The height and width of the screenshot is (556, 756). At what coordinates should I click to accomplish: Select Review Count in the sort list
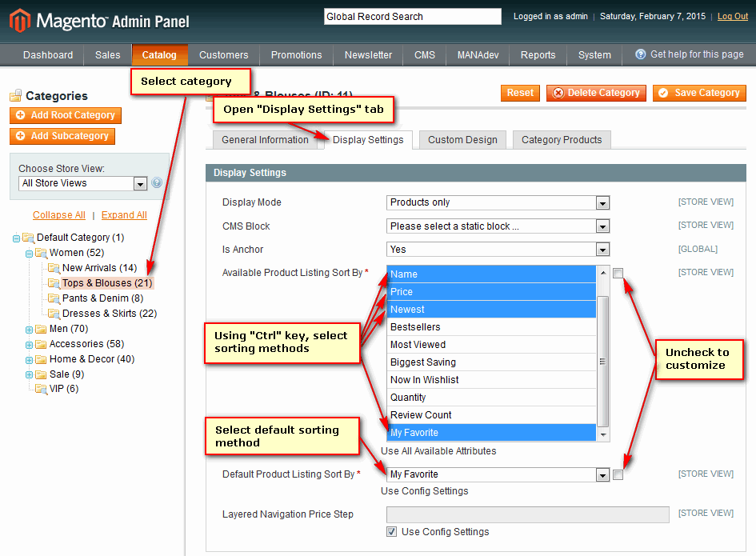pos(492,415)
